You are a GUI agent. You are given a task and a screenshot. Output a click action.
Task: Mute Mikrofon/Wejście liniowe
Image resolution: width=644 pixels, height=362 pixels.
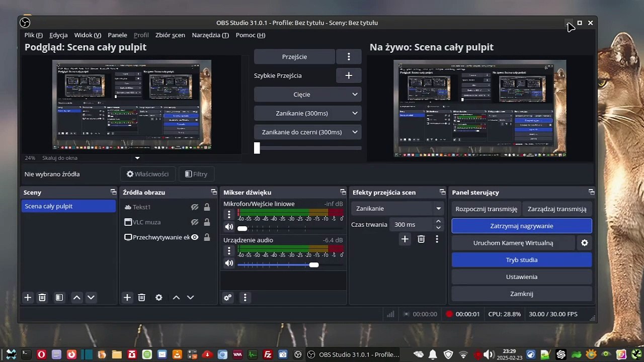point(229,227)
